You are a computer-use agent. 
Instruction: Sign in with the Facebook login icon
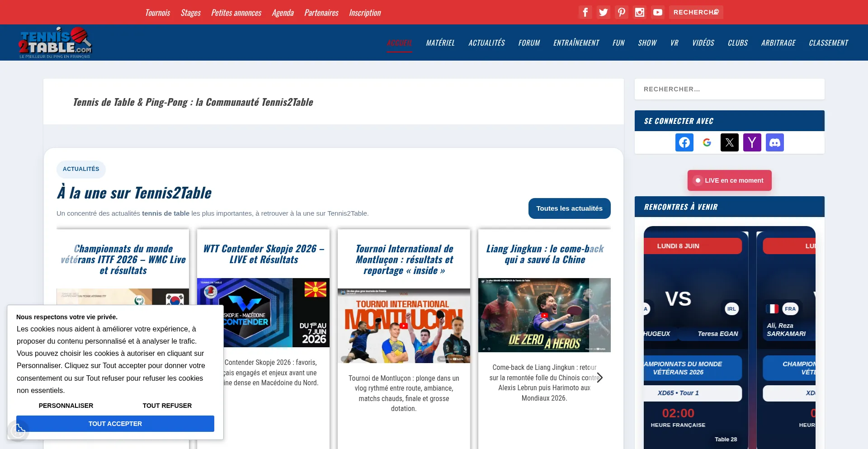[684, 142]
